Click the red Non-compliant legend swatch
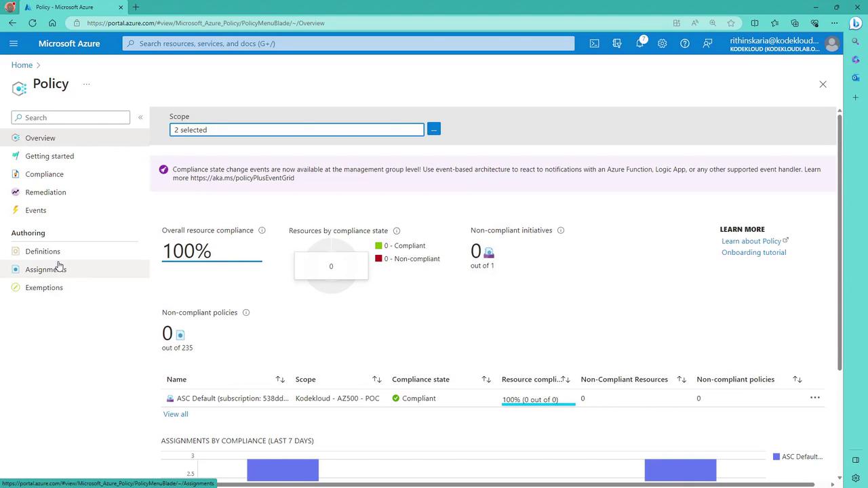The height and width of the screenshot is (488, 868). 378,259
